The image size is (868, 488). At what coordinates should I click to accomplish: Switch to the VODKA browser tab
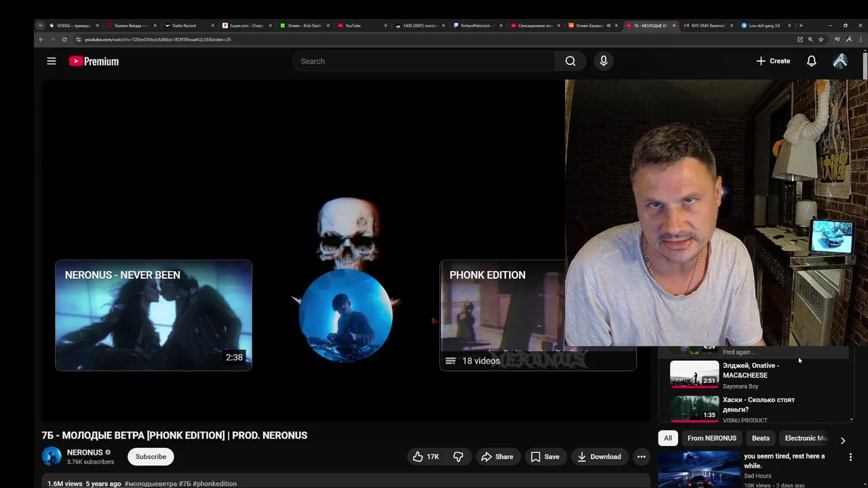pos(74,26)
